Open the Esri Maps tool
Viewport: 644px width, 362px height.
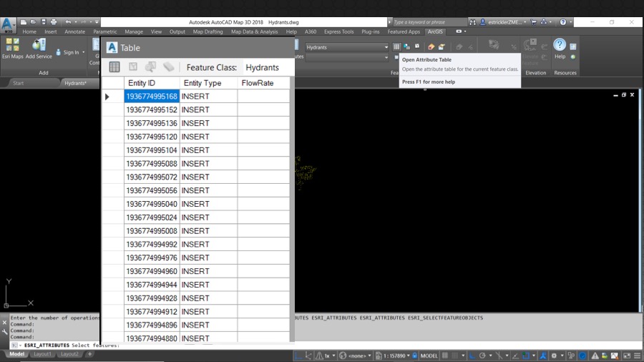pyautogui.click(x=12, y=49)
